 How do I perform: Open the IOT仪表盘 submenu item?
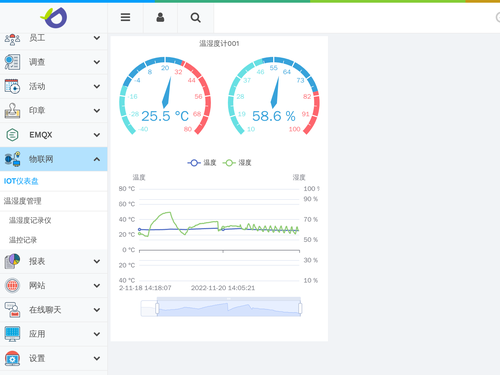(54, 181)
